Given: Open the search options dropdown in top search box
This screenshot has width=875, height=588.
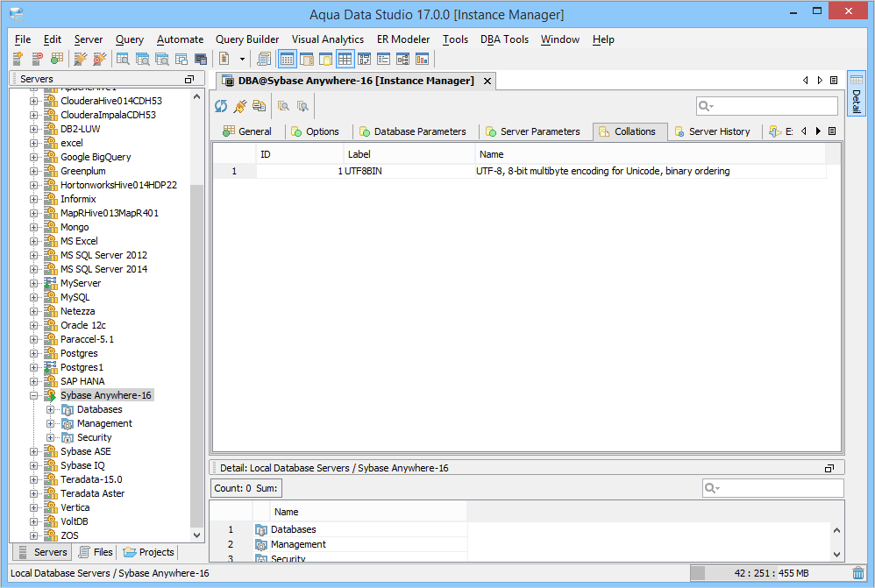Looking at the screenshot, I should 707,106.
